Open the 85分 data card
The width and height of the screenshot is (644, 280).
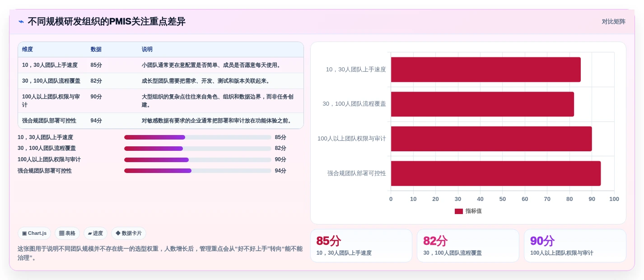coord(361,246)
